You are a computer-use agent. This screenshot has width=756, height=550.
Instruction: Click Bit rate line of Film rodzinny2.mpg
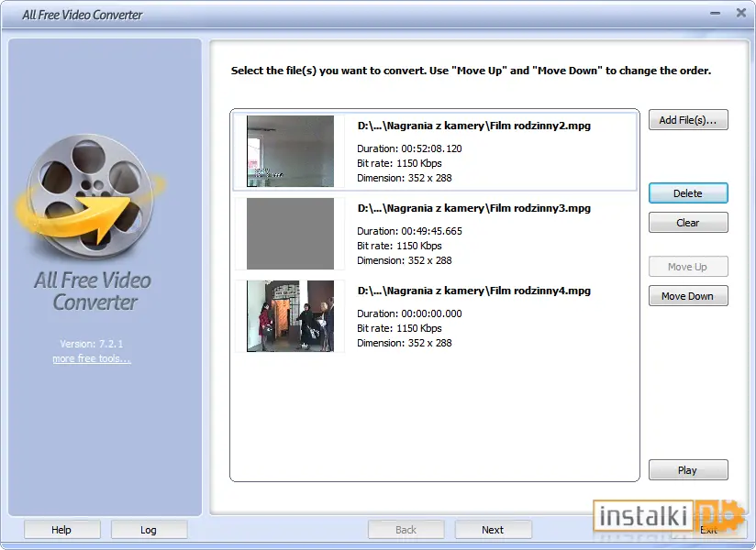point(399,163)
